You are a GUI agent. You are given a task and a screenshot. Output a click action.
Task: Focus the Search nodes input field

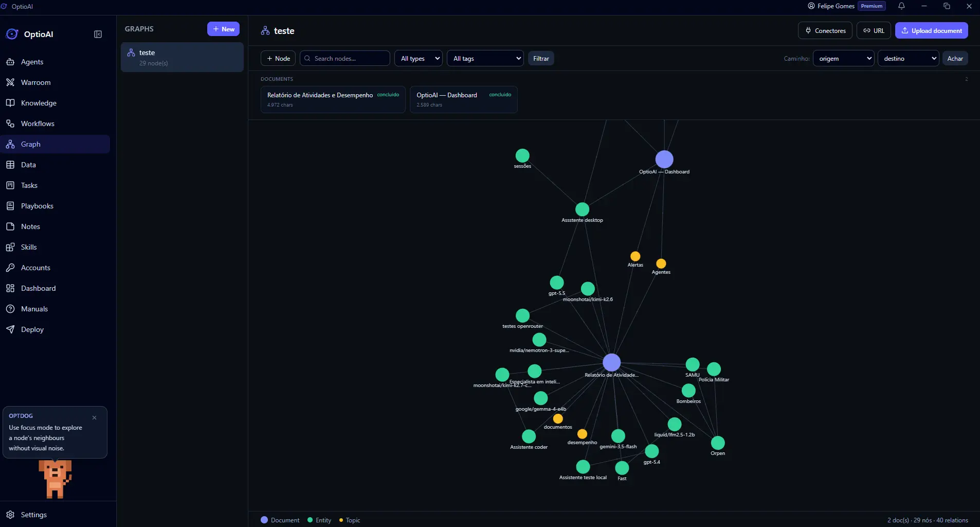345,58
